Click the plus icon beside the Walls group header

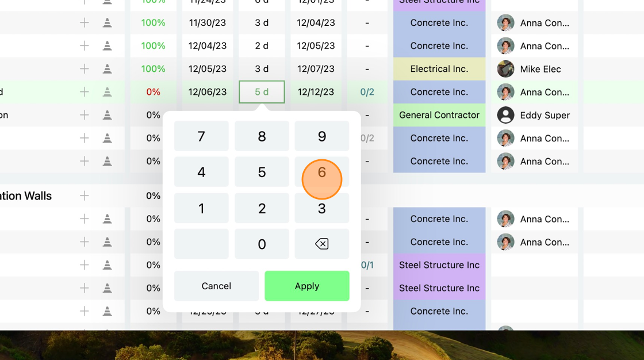pos(84,196)
